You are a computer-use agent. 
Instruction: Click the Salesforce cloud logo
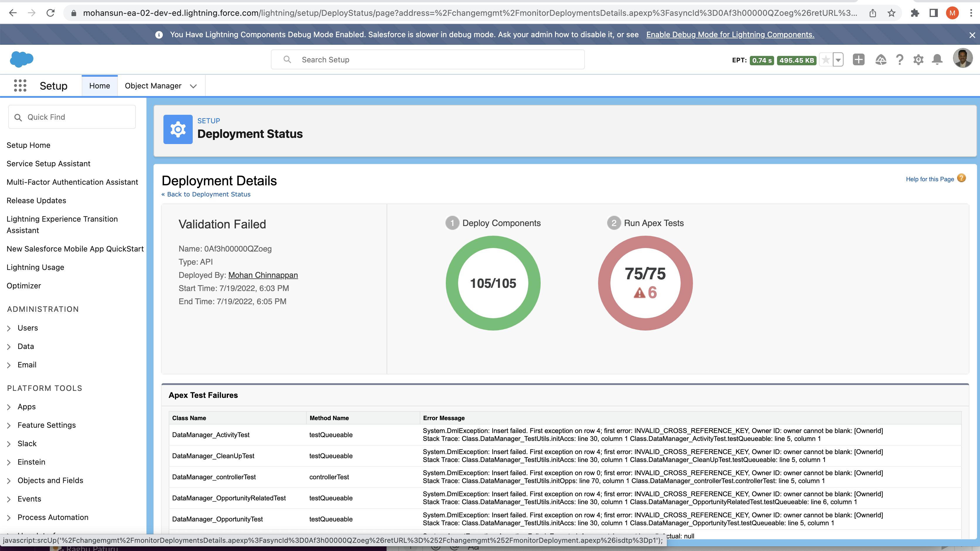pos(22,59)
